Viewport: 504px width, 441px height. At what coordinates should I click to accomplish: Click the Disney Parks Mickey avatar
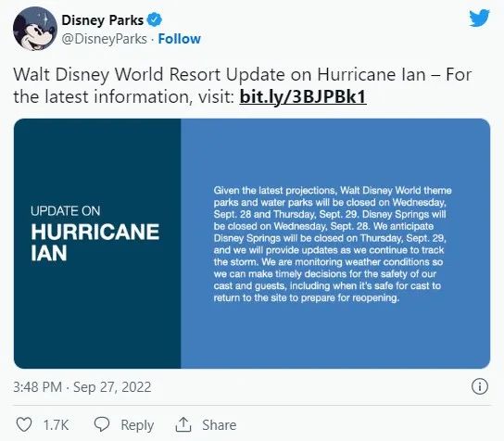coord(35,29)
